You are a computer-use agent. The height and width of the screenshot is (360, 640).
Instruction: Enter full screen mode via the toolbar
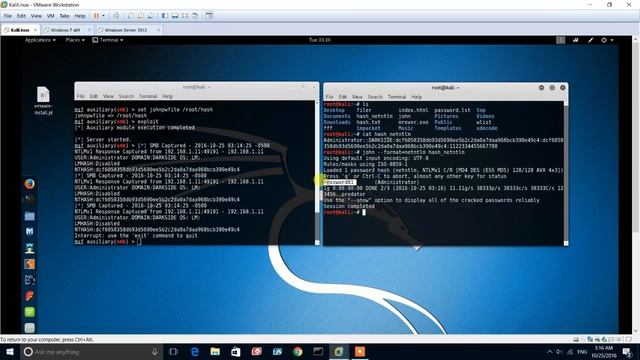click(x=185, y=16)
